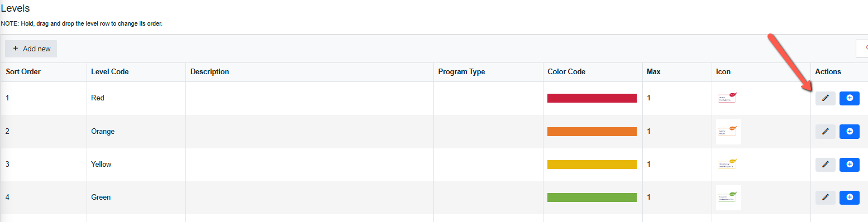Open the Orange level icon thumbnail
This screenshot has width=868, height=222.
pyautogui.click(x=728, y=132)
